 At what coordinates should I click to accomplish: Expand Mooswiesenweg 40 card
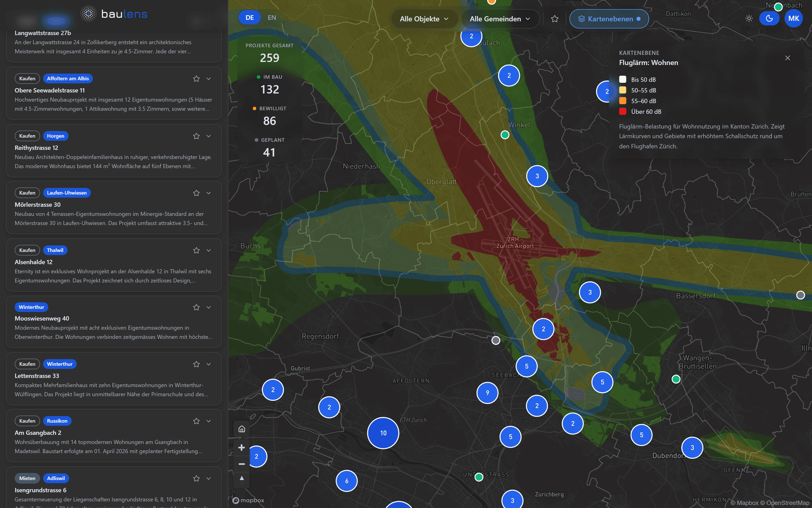tap(209, 307)
